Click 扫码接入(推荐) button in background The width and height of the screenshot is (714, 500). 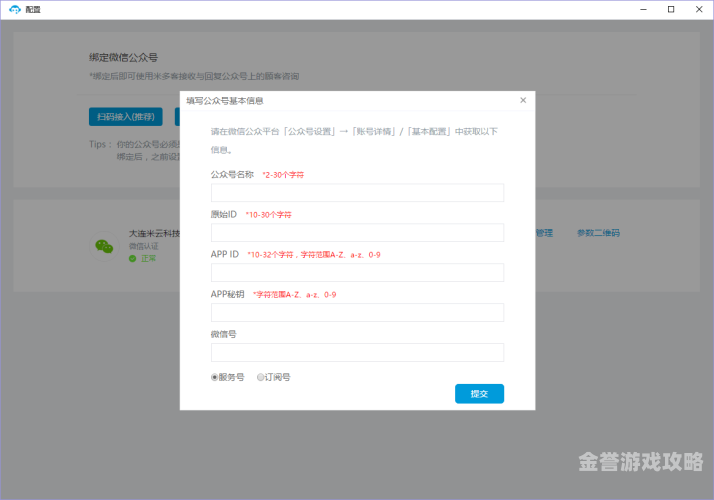pos(126,117)
